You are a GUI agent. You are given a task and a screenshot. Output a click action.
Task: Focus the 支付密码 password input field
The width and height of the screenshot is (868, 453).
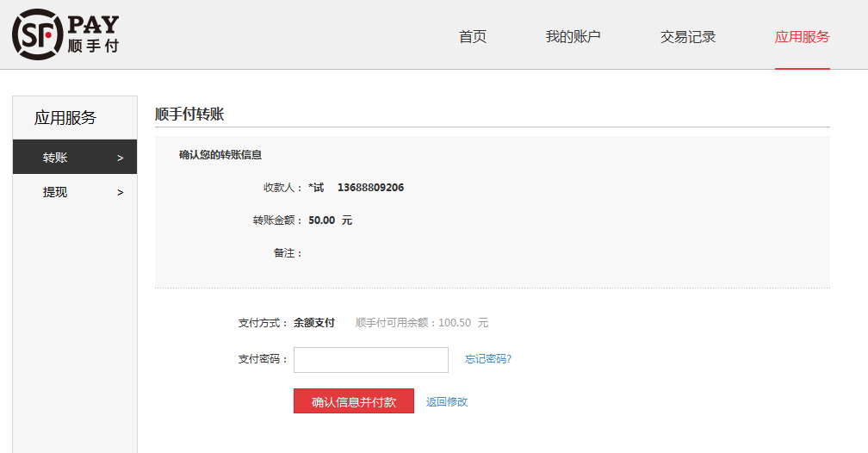click(370, 360)
